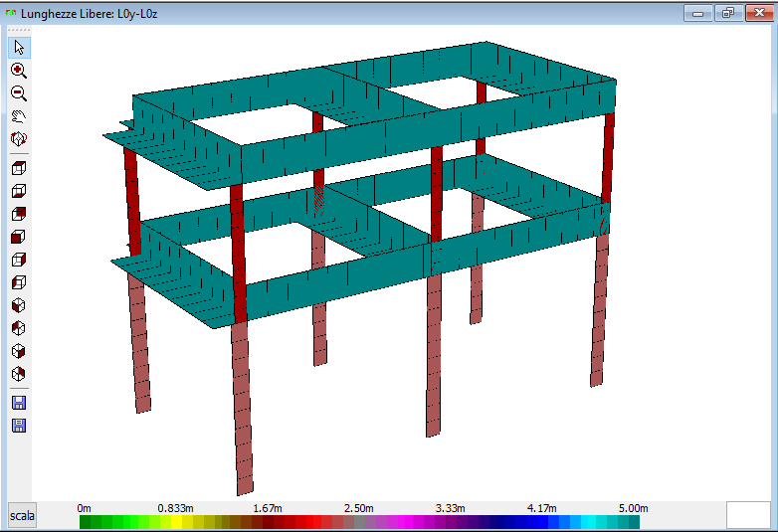Viewport: 778px width, 532px height.
Task: Click the blue legend swatch near 4.17m
Action: pos(542,522)
